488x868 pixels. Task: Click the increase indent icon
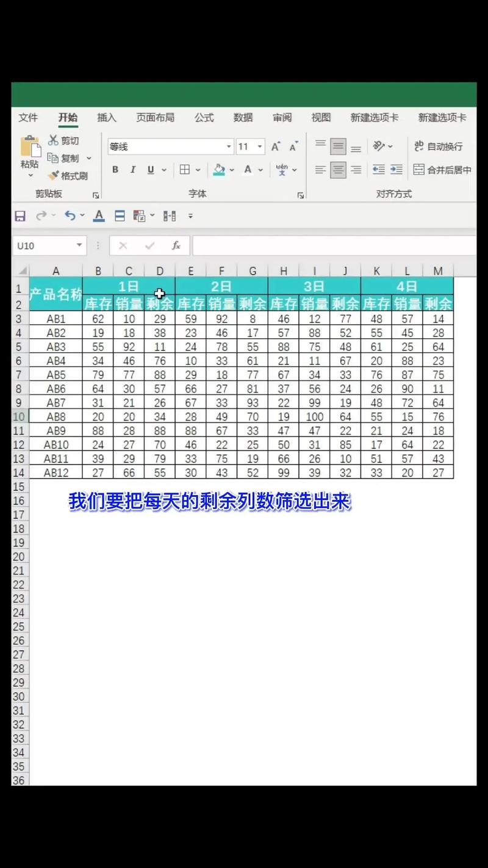coord(396,170)
